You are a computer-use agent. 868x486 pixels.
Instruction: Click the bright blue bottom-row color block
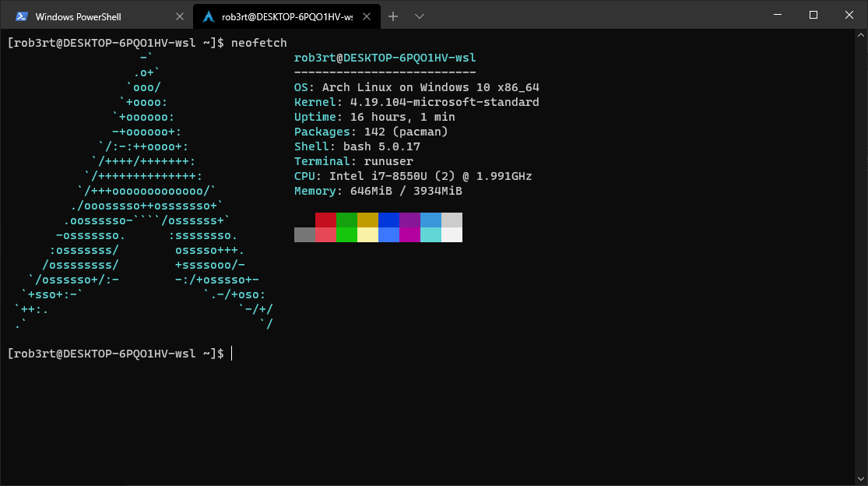[x=388, y=234]
